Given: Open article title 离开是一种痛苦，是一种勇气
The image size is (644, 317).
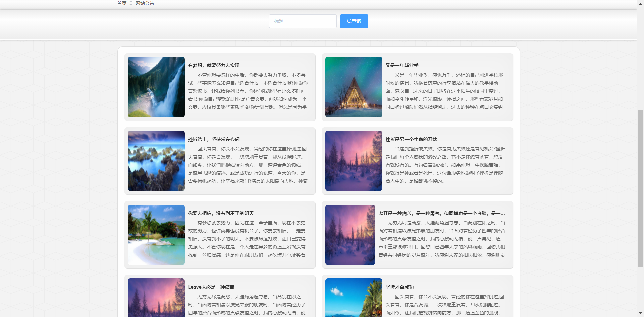Looking at the screenshot, I should coord(442,213).
